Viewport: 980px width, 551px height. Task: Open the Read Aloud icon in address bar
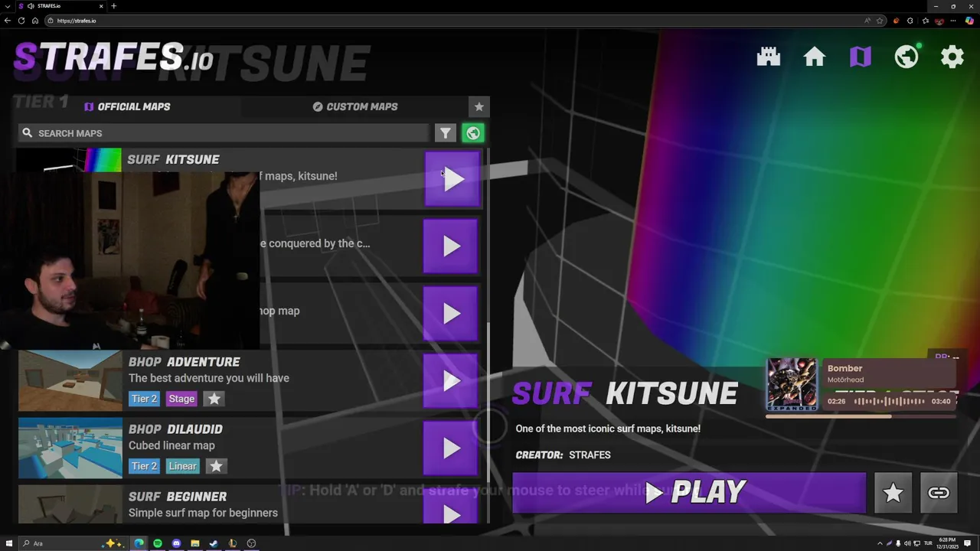click(x=867, y=21)
